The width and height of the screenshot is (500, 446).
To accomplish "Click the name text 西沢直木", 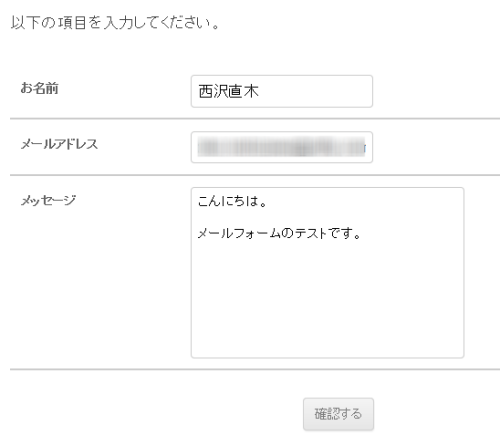I will click(x=229, y=91).
